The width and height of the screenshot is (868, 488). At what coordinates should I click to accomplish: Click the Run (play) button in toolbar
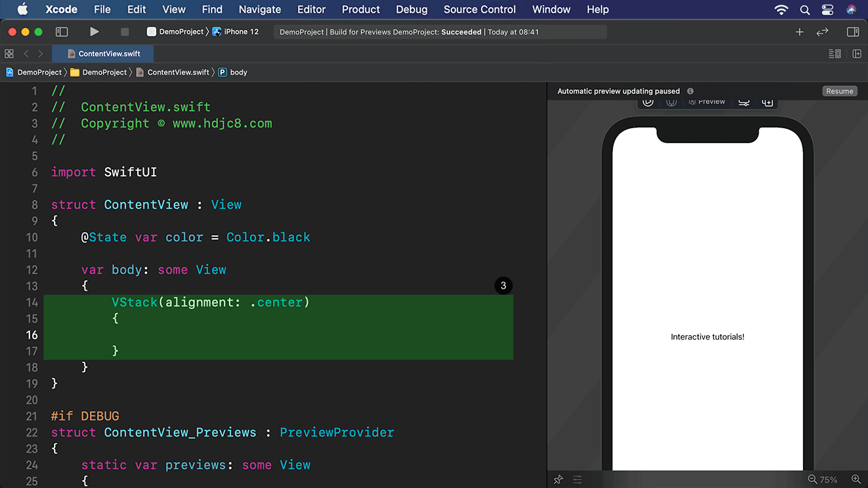click(x=94, y=31)
